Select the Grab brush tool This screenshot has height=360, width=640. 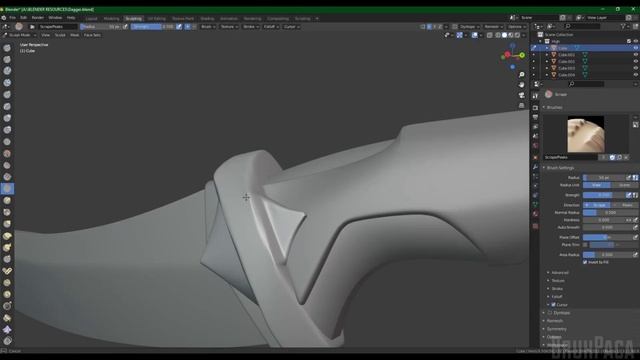coord(7,224)
